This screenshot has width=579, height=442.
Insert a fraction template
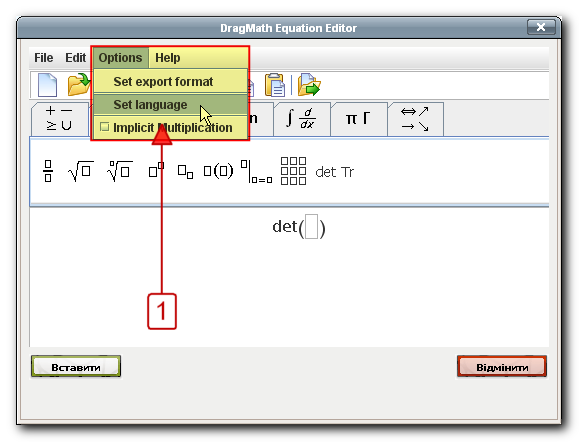click(48, 171)
